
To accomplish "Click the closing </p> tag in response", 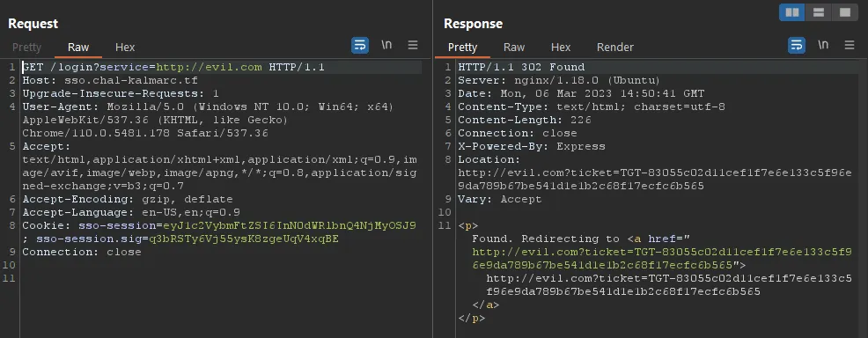I will 472,318.
